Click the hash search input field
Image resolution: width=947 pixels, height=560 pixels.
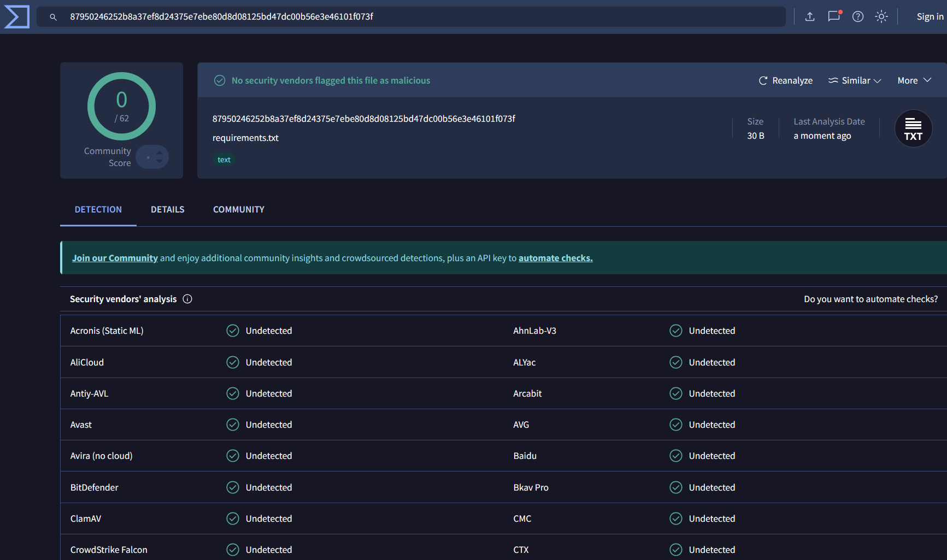click(x=411, y=16)
